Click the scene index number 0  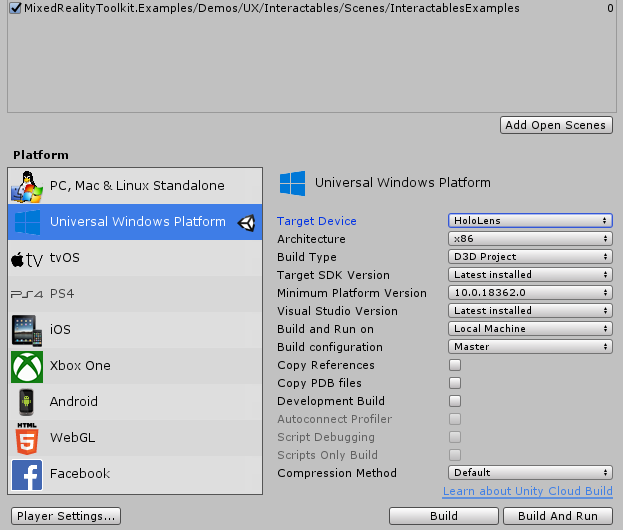point(610,8)
